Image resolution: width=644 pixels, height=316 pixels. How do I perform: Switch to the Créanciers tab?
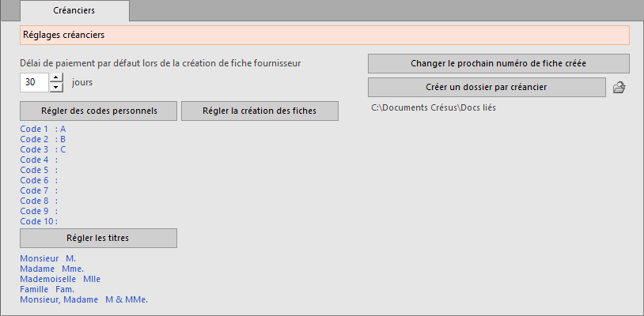pyautogui.click(x=74, y=10)
